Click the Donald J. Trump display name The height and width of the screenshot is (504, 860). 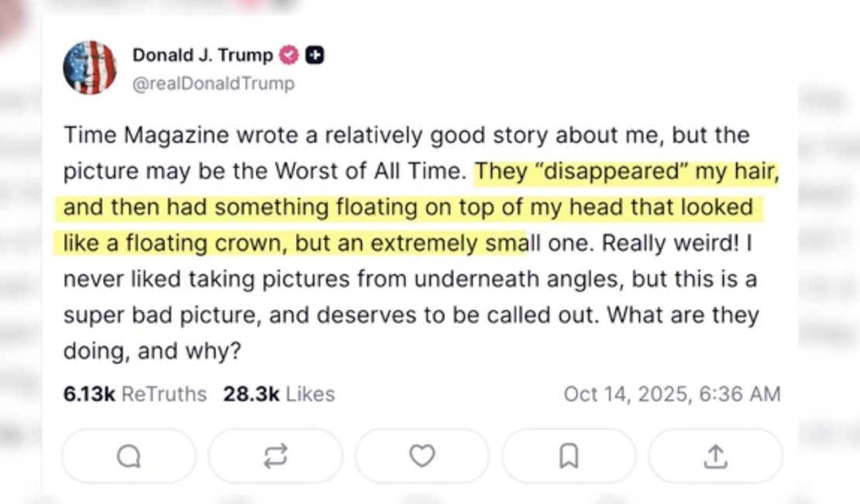click(205, 55)
